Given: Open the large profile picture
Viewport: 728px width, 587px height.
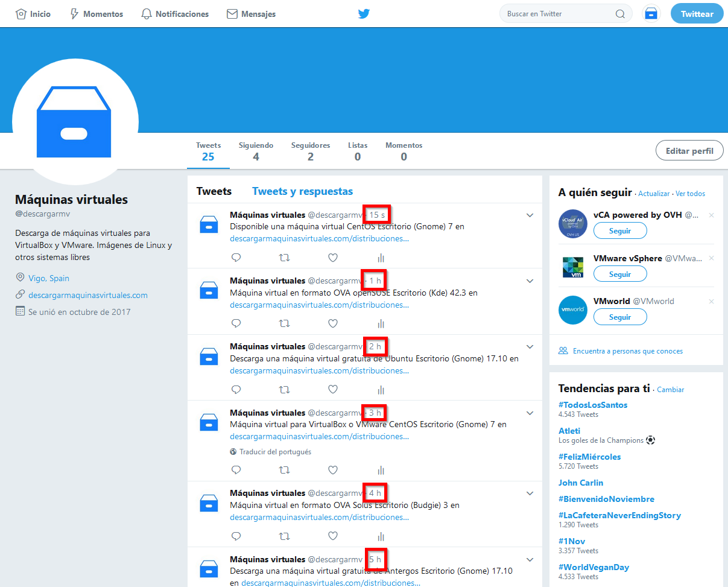Looking at the screenshot, I should tap(75, 121).
